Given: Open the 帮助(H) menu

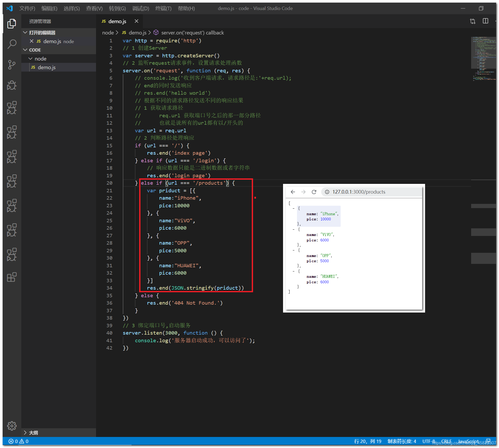Looking at the screenshot, I should pyautogui.click(x=186, y=8).
